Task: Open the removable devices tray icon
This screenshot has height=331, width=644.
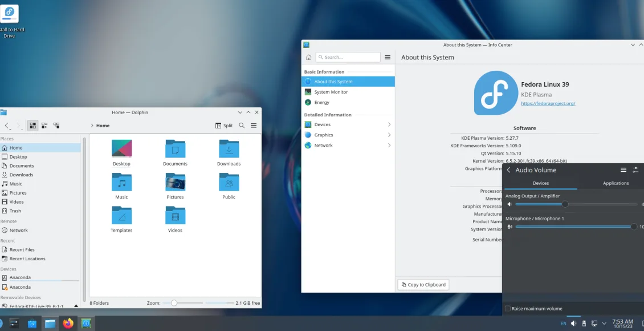Action: point(584,324)
